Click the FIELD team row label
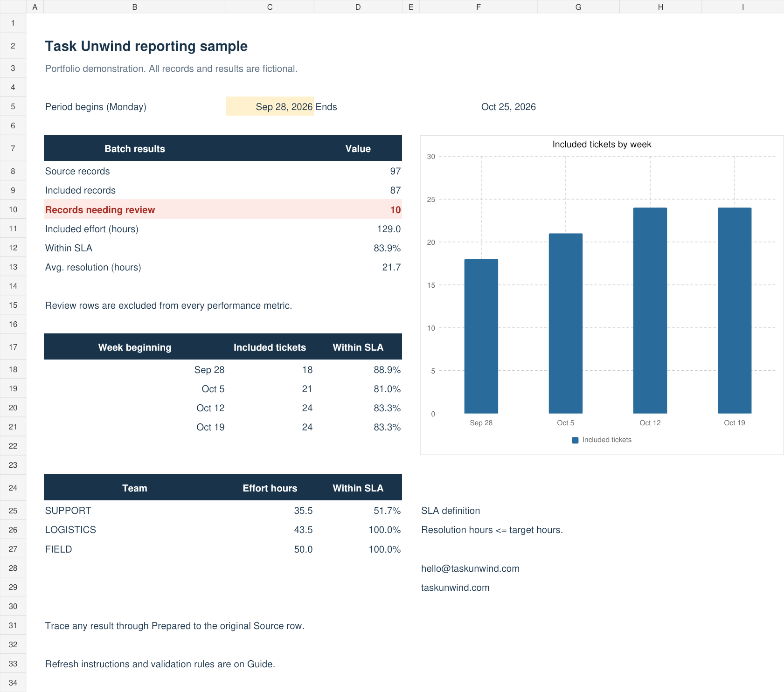This screenshot has width=784, height=692. point(58,549)
